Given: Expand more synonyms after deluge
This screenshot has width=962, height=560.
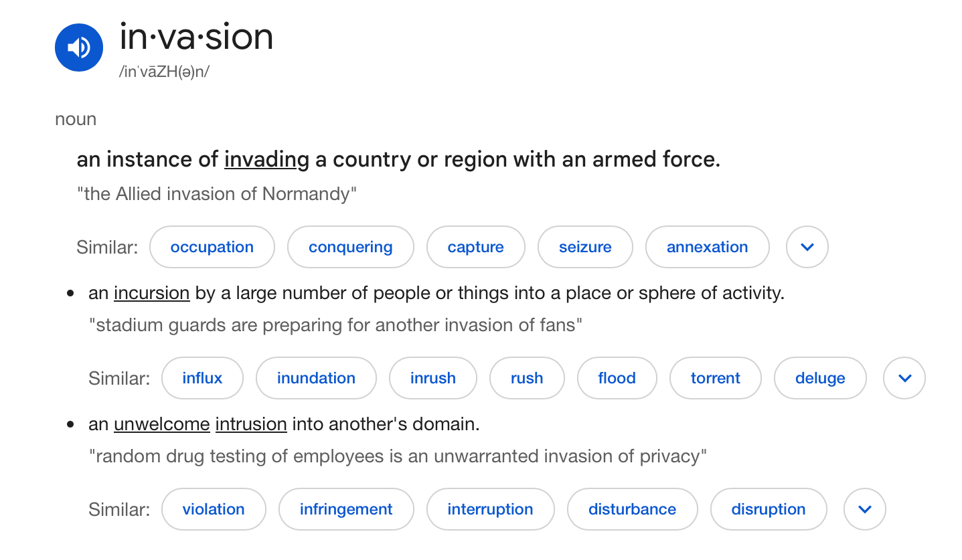Looking at the screenshot, I should (904, 378).
